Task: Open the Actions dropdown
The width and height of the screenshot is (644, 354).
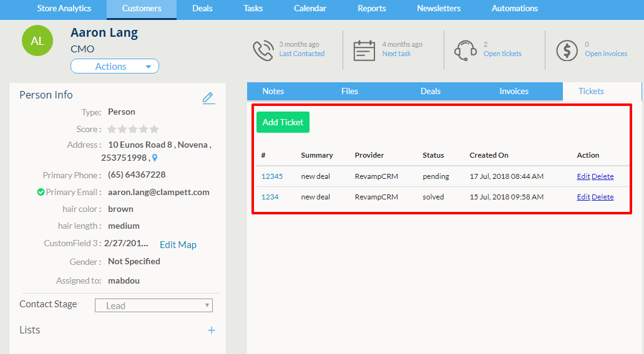Action: pos(115,67)
